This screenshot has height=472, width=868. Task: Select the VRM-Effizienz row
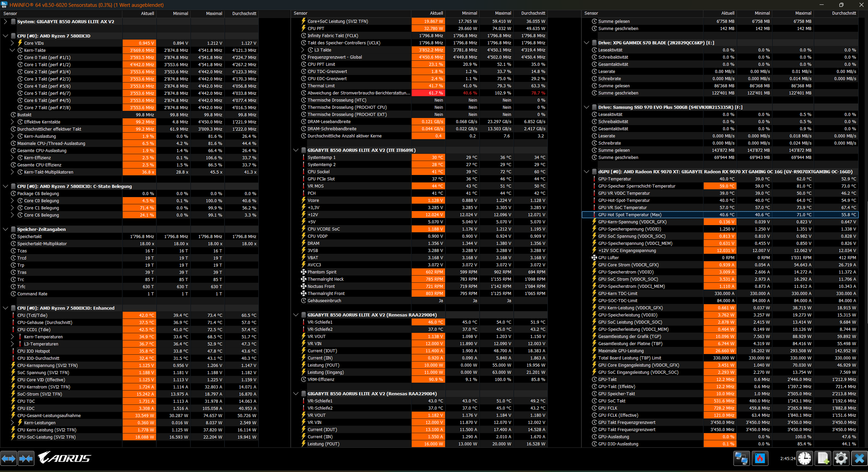point(420,379)
